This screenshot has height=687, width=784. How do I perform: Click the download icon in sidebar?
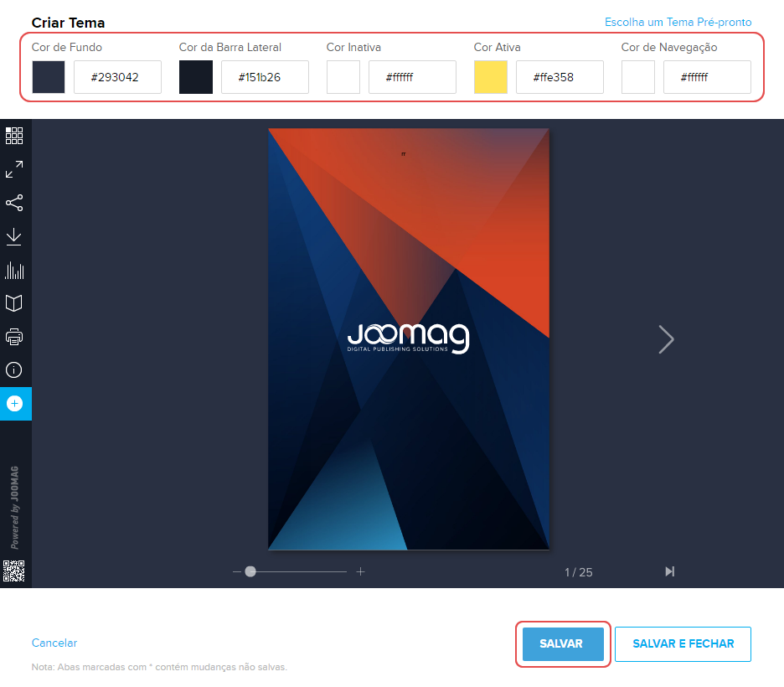click(14, 237)
